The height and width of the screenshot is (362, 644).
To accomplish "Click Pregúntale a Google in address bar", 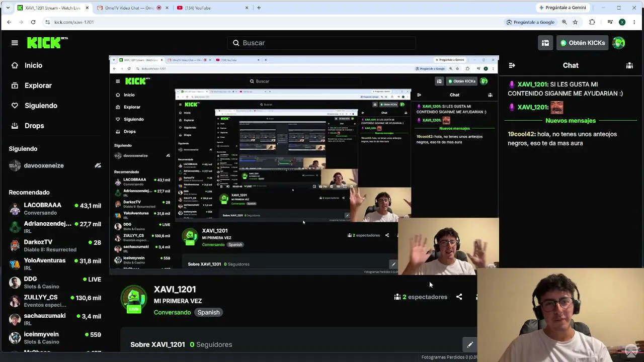I will [530, 22].
